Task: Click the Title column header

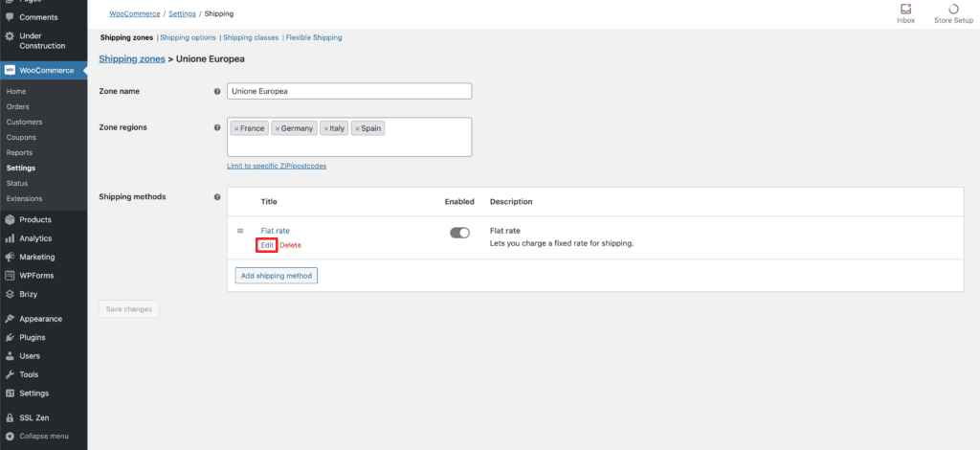Action: coord(269,202)
